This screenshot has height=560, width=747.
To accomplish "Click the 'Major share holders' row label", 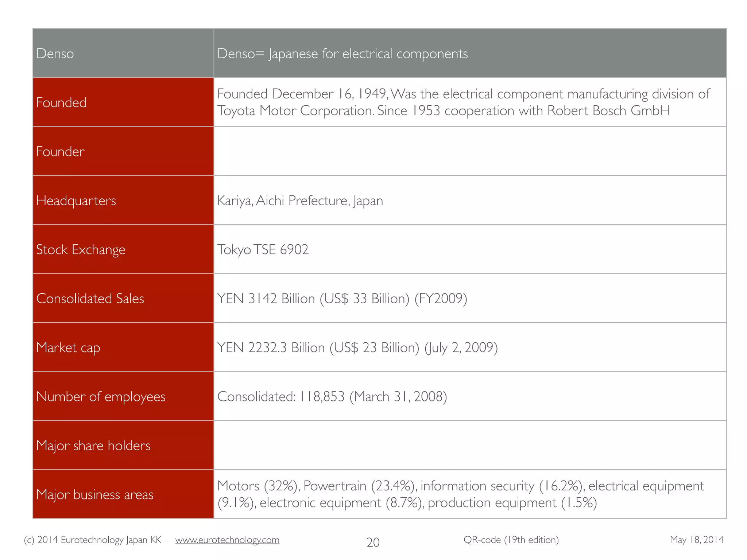I will (123, 445).
